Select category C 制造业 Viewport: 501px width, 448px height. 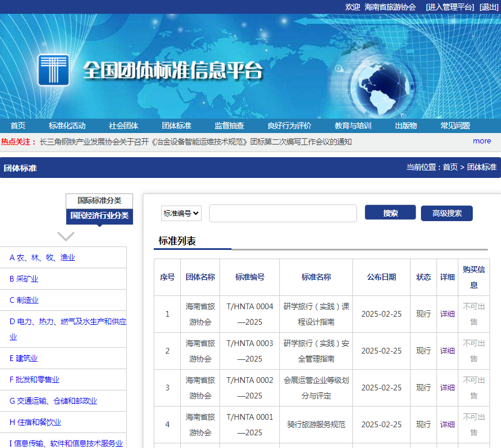[x=24, y=300]
